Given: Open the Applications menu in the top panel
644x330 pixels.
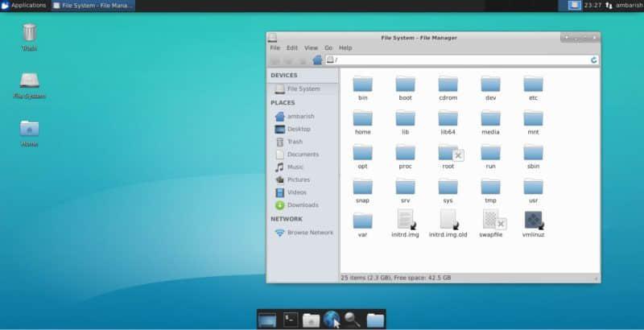Looking at the screenshot, I should pyautogui.click(x=24, y=5).
